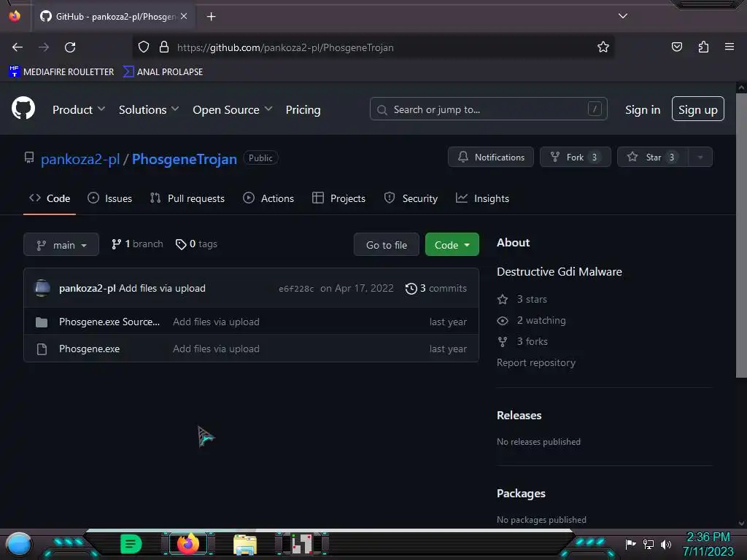The width and height of the screenshot is (747, 560).
Task: Close the GitHub PhosgeneTrojan tab
Action: click(x=184, y=17)
